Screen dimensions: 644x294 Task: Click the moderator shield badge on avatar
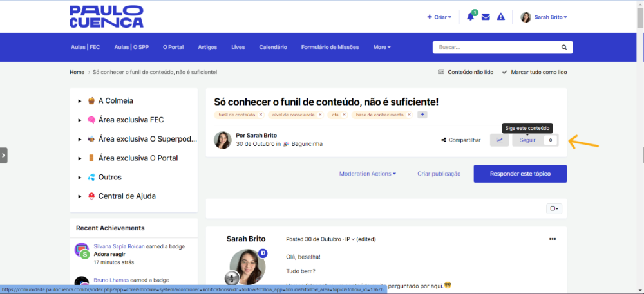point(263,253)
